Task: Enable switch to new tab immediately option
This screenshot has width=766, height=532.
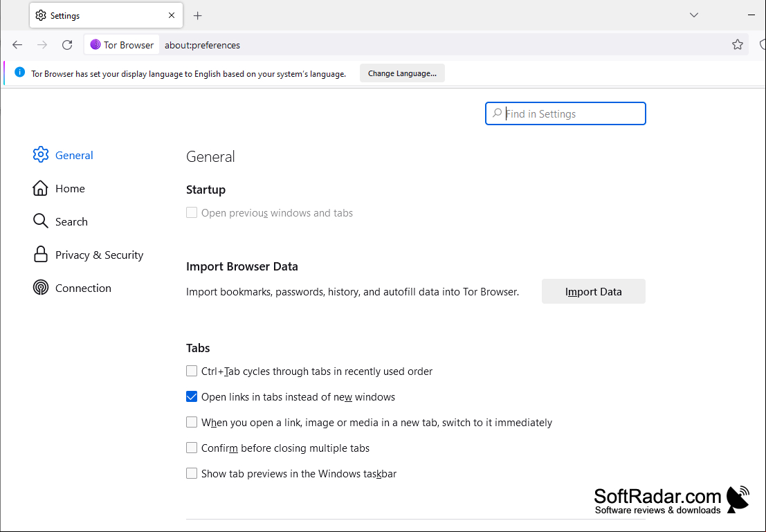Action: [192, 422]
